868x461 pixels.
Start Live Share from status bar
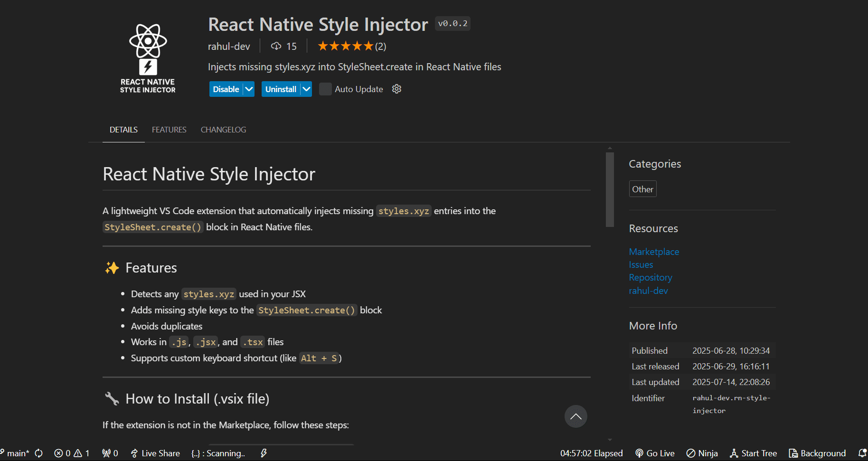[x=155, y=453]
